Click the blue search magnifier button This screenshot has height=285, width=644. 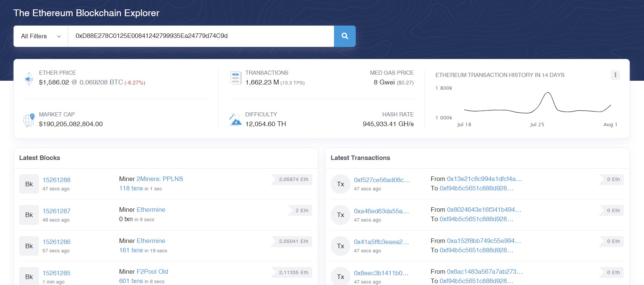click(344, 36)
